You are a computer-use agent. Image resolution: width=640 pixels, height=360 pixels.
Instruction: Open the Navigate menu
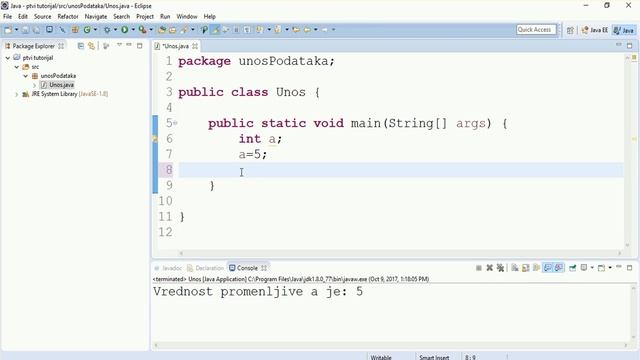pos(96,16)
